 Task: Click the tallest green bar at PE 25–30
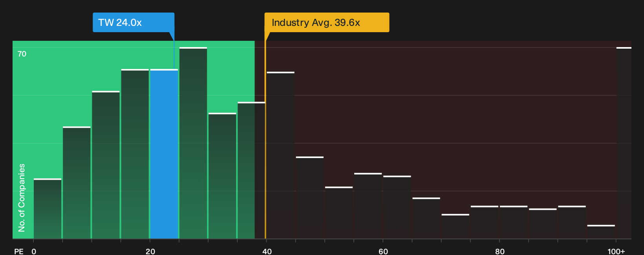tap(193, 143)
